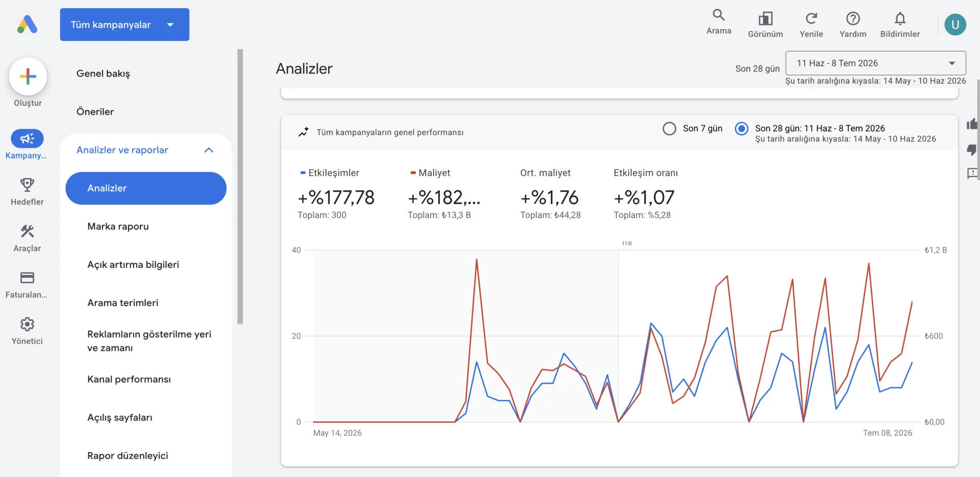Click the blue Etkileşimler legend swatch
Image resolution: width=980 pixels, height=477 pixels.
pos(303,173)
